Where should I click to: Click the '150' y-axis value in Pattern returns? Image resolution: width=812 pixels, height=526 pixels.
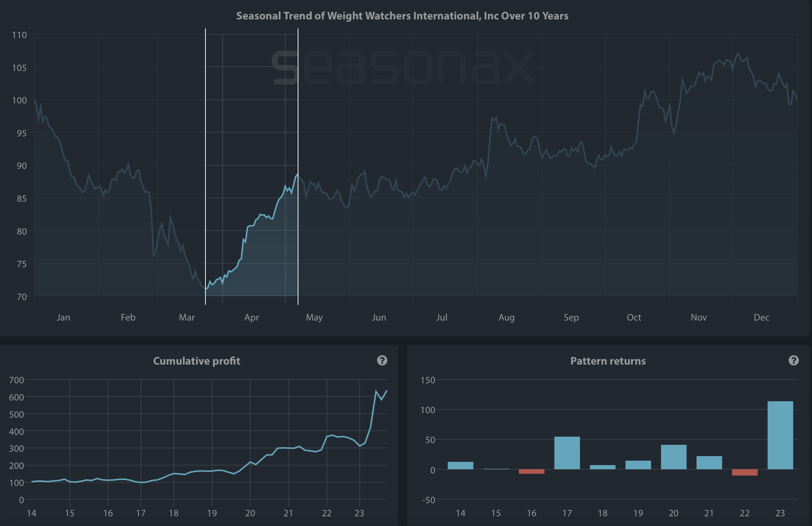point(428,380)
